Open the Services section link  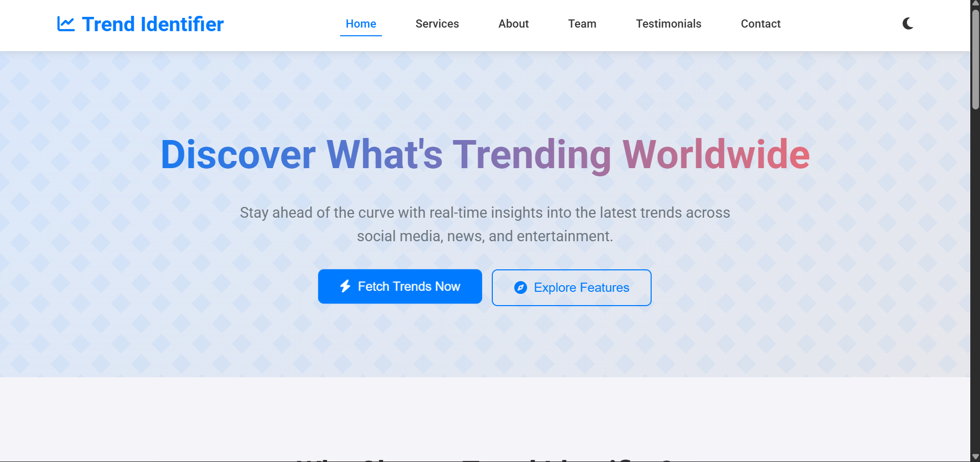[x=437, y=24]
